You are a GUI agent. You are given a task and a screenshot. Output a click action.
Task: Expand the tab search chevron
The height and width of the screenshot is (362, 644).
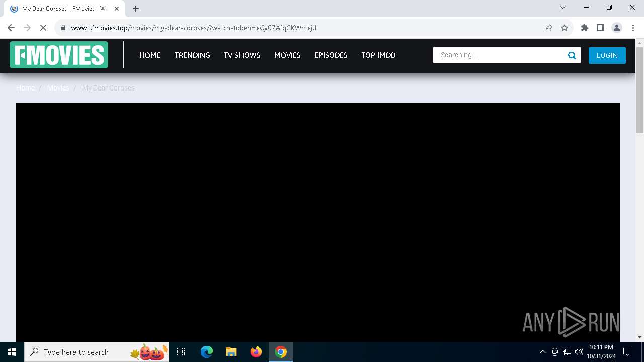(563, 7)
